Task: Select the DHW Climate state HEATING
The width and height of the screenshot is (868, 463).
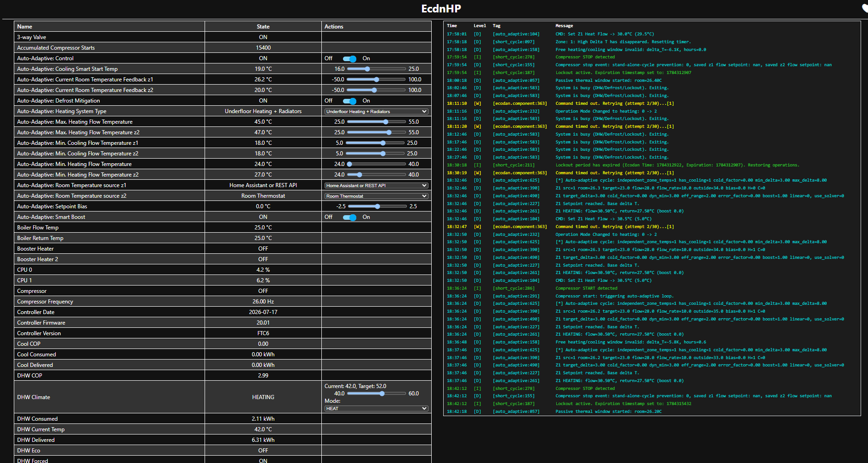Action: 263,397
